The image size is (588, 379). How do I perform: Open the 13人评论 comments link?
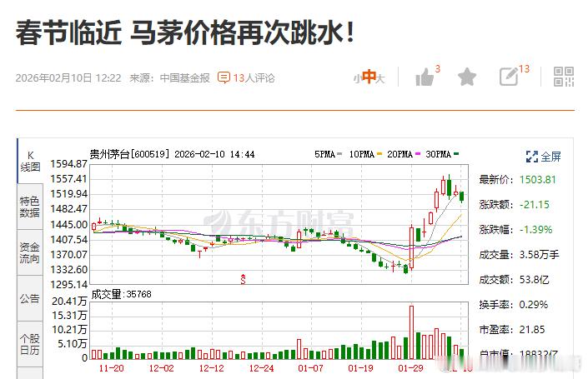pyautogui.click(x=254, y=78)
